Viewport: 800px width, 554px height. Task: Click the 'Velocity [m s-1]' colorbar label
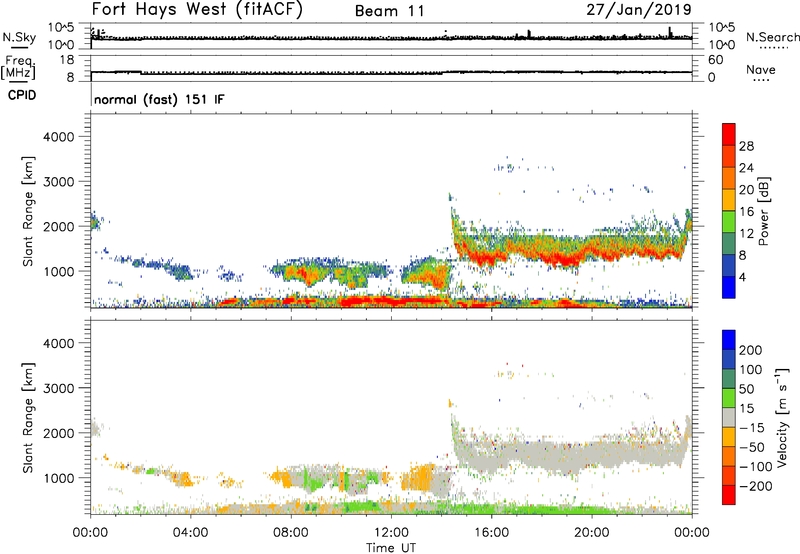coord(782,417)
